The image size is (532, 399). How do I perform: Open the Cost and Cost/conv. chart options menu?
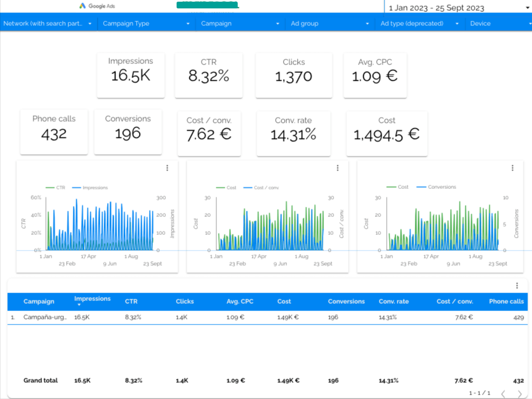pos(337,168)
